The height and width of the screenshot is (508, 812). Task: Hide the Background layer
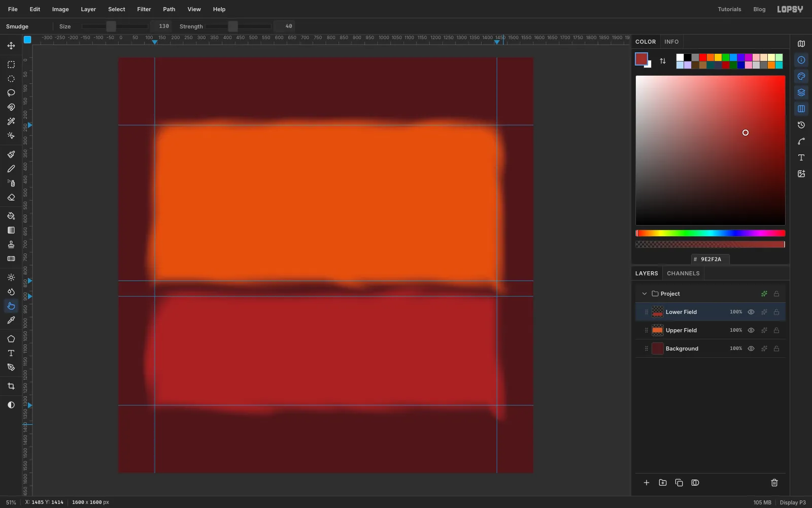pyautogui.click(x=751, y=348)
